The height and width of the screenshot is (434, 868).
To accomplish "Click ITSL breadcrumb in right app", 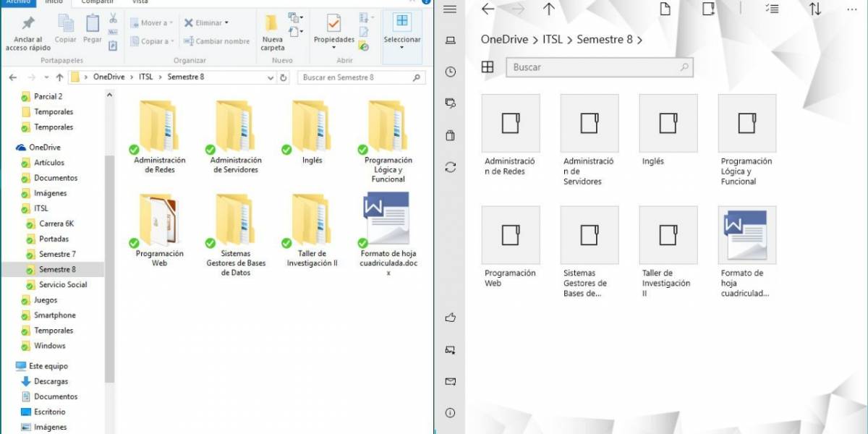I will click(x=553, y=40).
